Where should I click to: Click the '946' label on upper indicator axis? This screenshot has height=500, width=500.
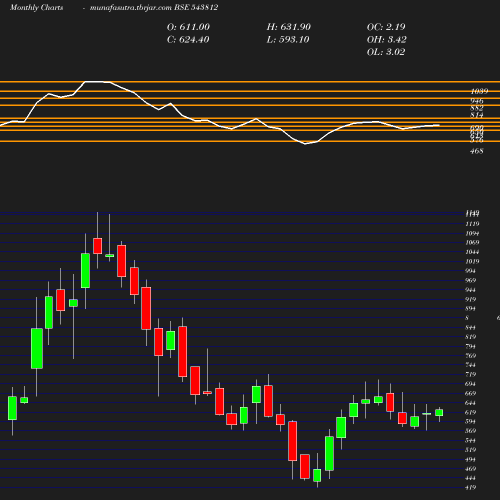477,101
